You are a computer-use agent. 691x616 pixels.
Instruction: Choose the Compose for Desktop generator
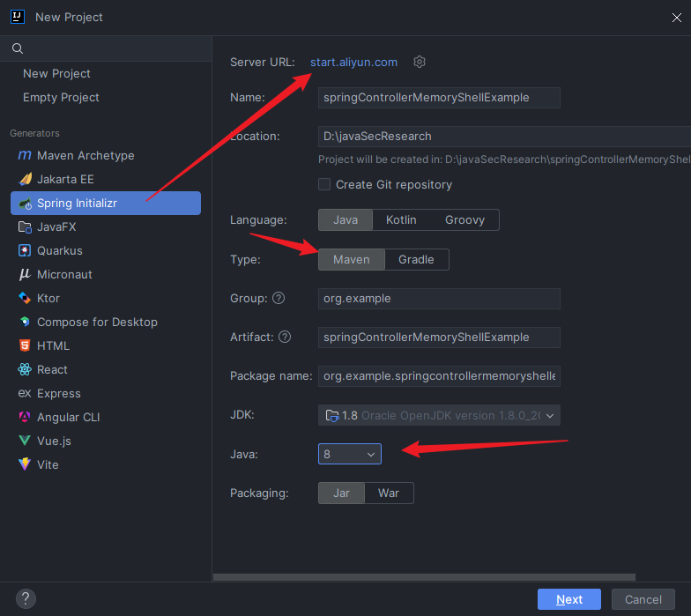tap(106, 323)
